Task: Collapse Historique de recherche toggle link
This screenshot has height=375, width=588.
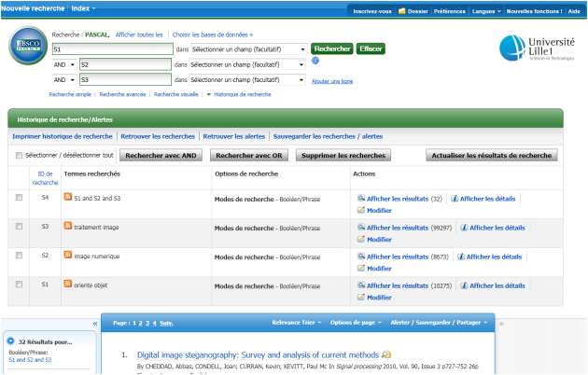Action: tap(239, 94)
